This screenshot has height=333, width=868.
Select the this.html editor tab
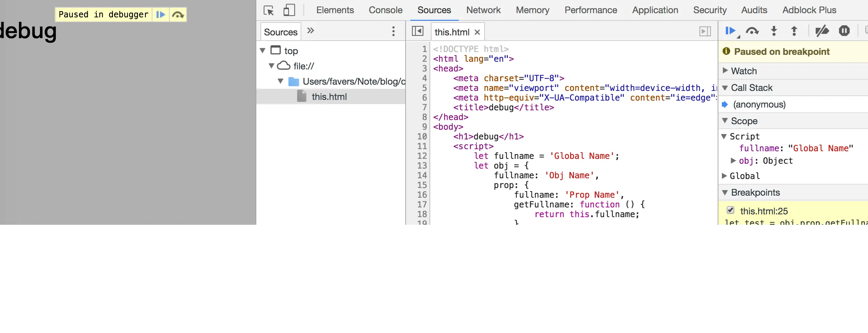[x=452, y=32]
